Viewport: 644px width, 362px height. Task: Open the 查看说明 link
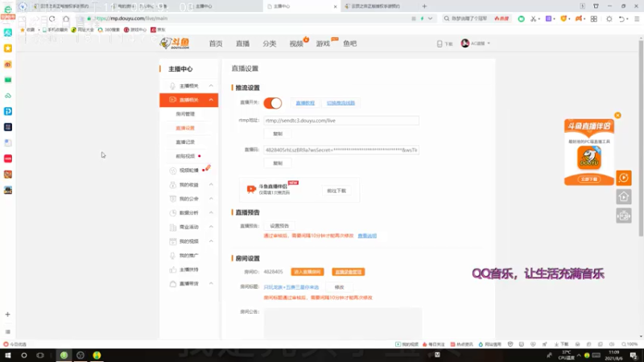[367, 236]
